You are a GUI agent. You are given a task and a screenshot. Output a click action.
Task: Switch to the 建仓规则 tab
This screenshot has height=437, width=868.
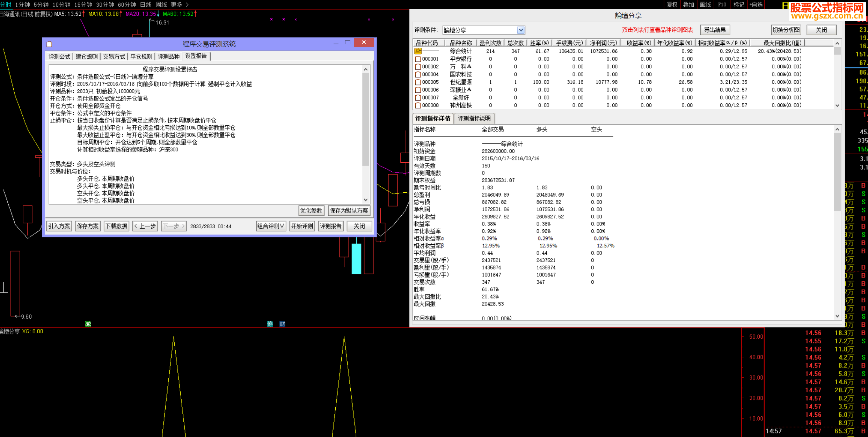(87, 57)
